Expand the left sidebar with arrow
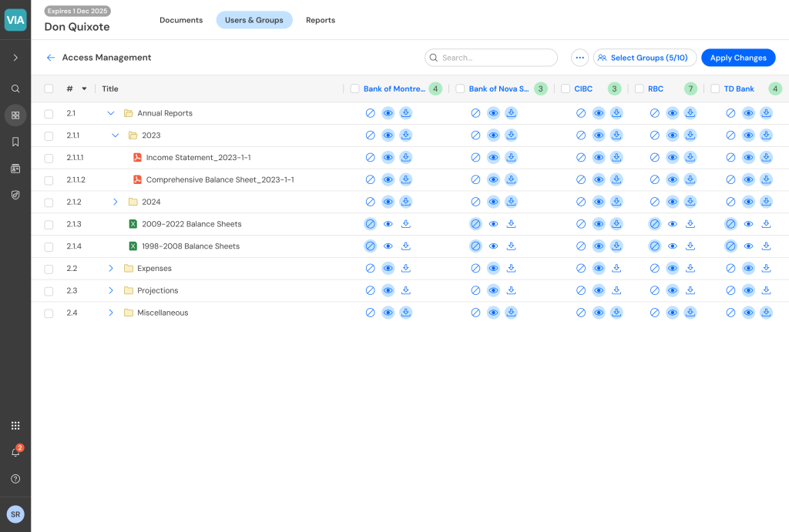This screenshot has width=789, height=532. click(x=15, y=58)
